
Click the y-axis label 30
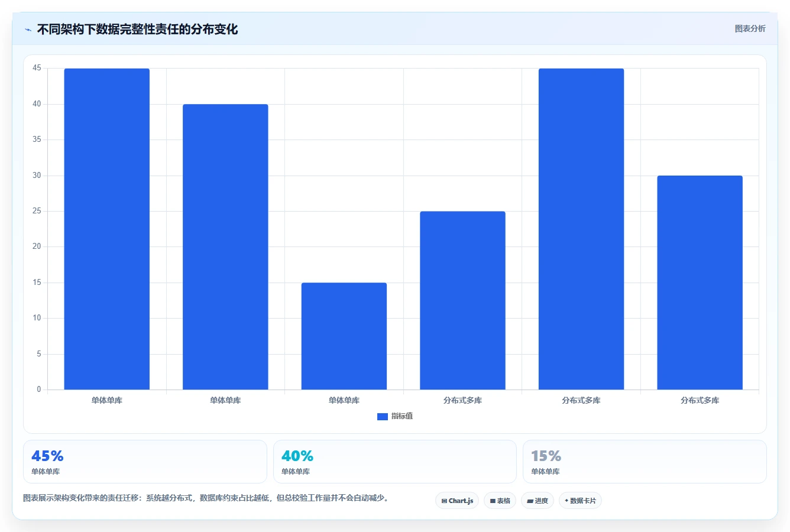point(37,176)
